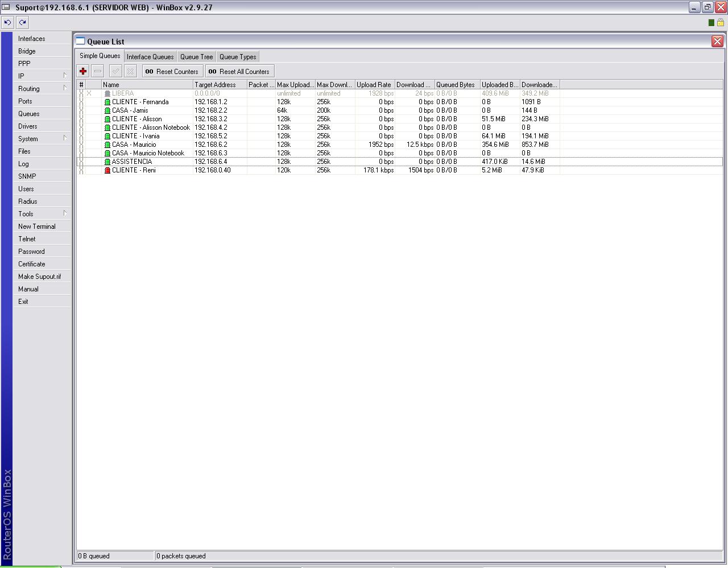Image resolution: width=728 pixels, height=568 pixels.
Task: Enable queue using the checkmark icon
Action: point(115,71)
